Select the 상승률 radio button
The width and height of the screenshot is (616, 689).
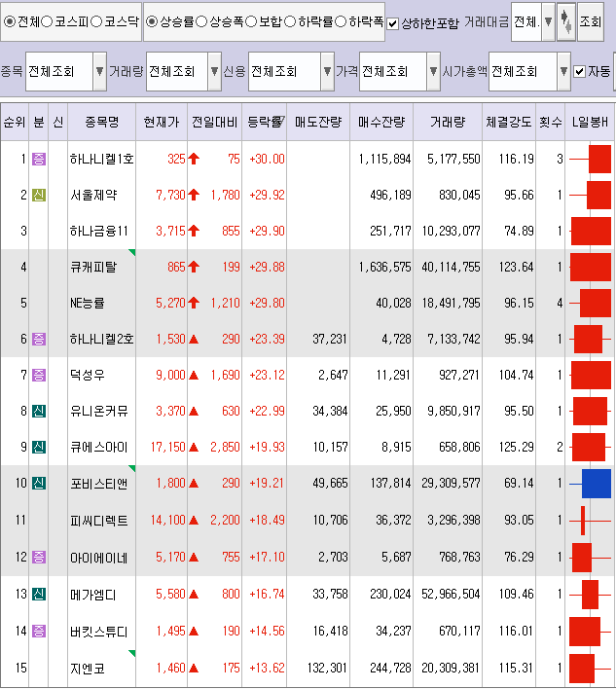pos(152,21)
